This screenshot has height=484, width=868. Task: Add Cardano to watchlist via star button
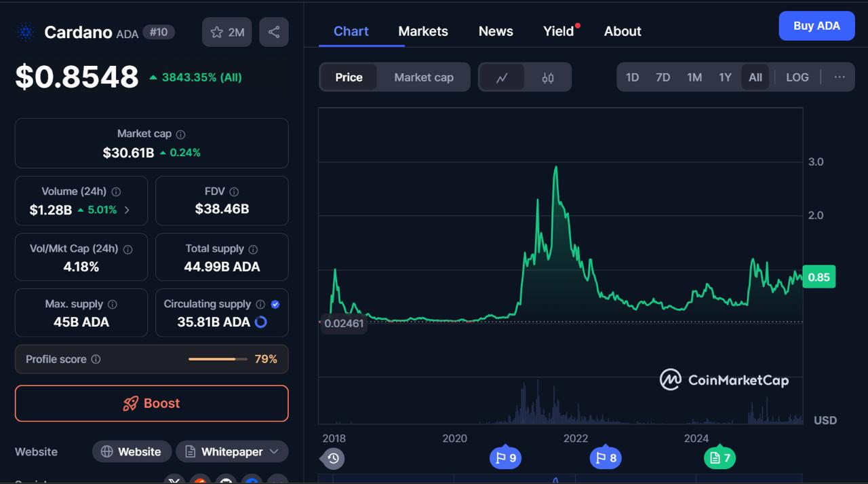(x=226, y=32)
